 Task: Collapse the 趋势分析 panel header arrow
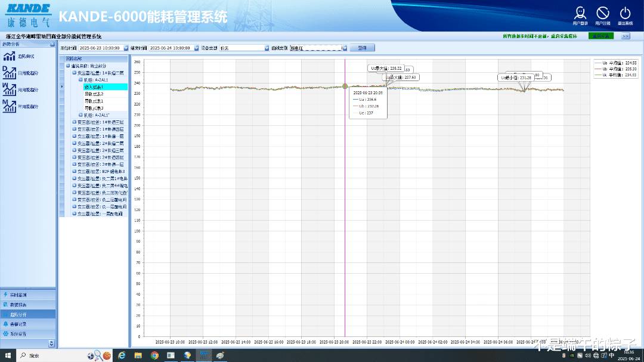(x=52, y=44)
